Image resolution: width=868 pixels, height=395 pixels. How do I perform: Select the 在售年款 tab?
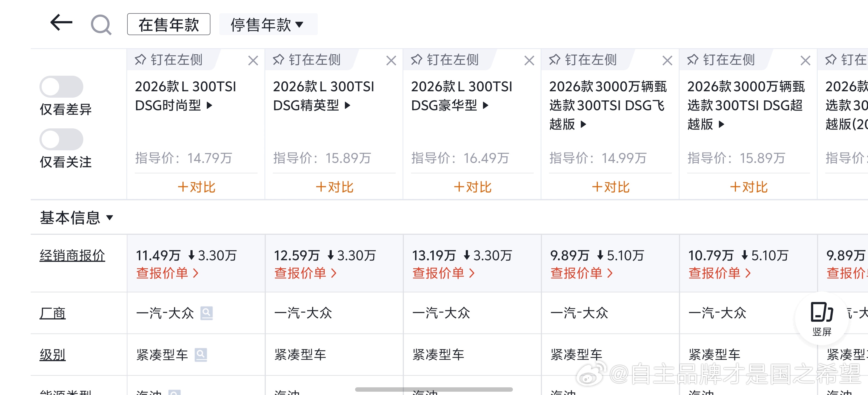[169, 24]
